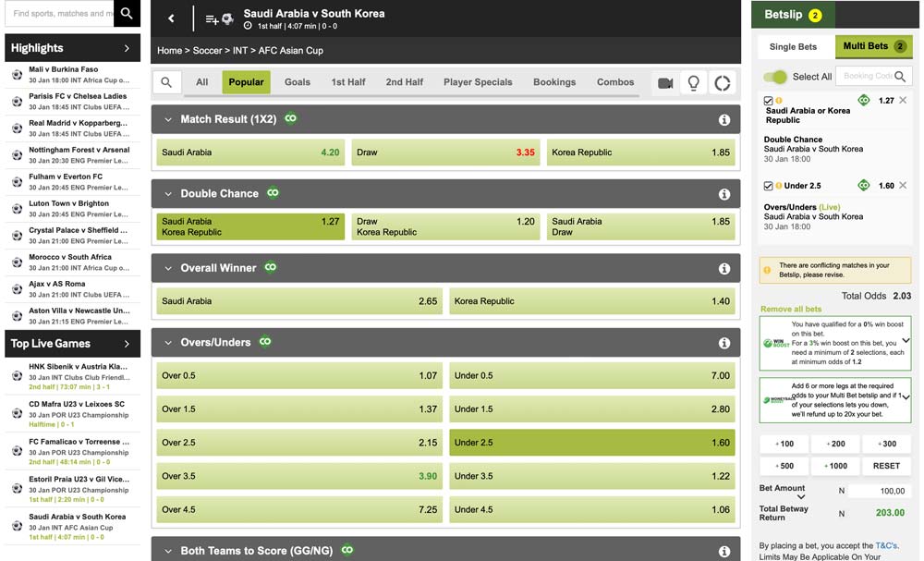Select the Popular markets tab
This screenshot has height=561, width=924.
coord(247,82)
